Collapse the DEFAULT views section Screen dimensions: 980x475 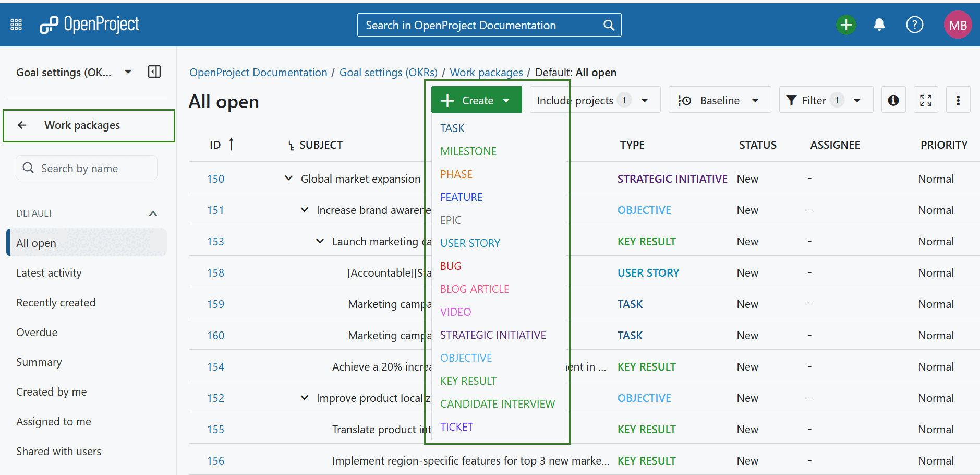[153, 213]
